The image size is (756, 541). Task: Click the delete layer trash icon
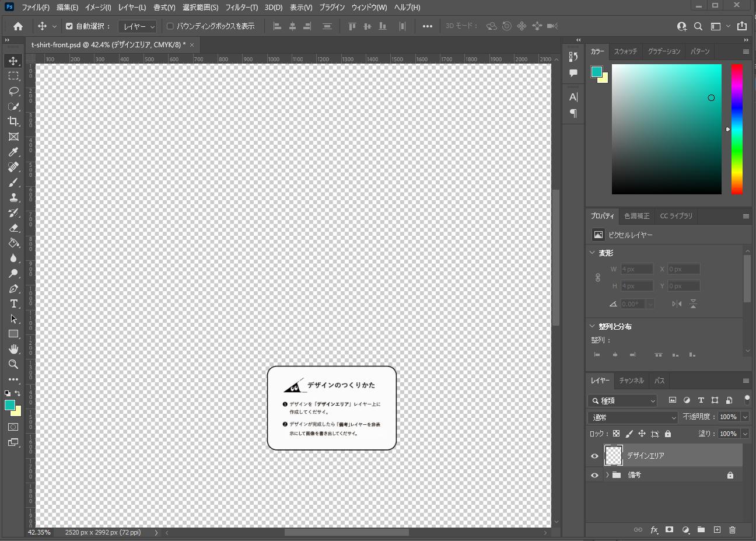click(732, 530)
